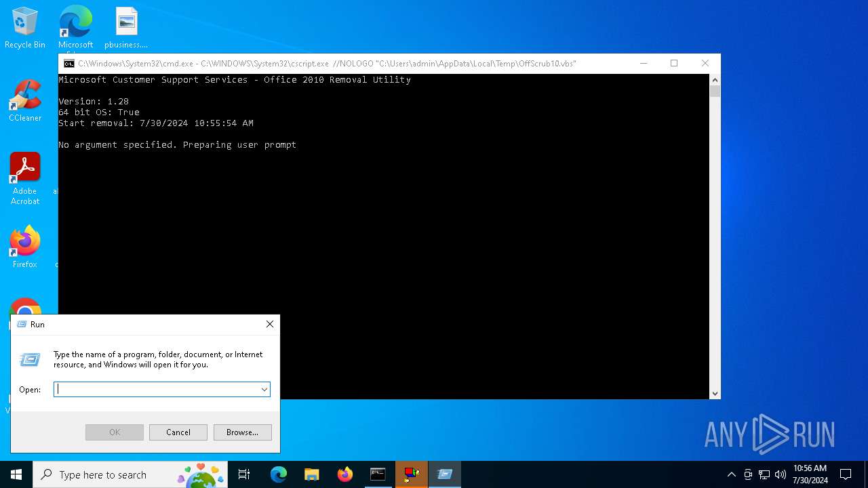The image size is (868, 488).
Task: Click Cancel in the Run dialog
Action: pos(178,432)
